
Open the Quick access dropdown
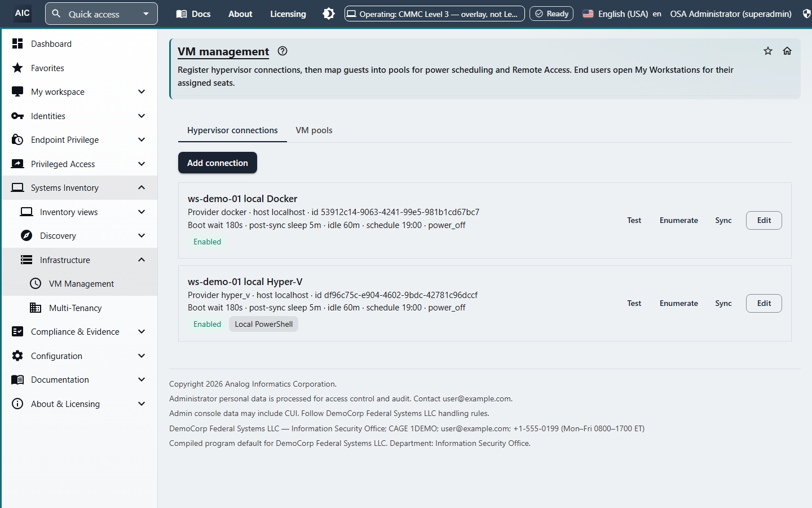coord(101,14)
